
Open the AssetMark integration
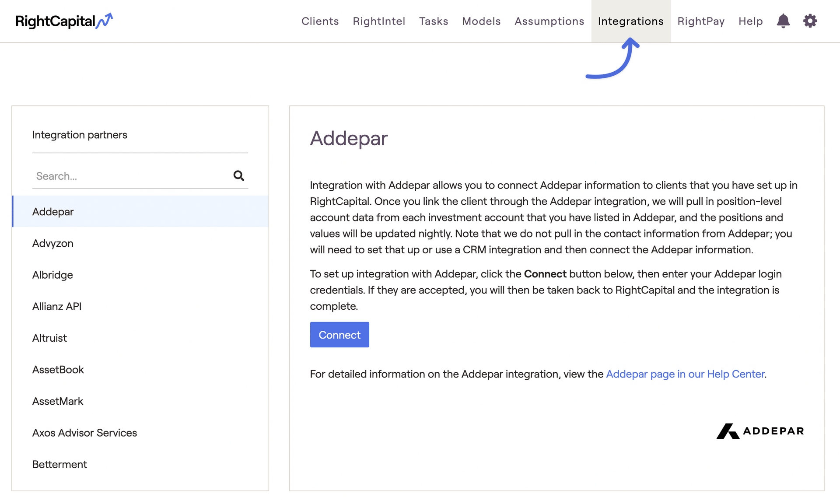click(x=140, y=401)
